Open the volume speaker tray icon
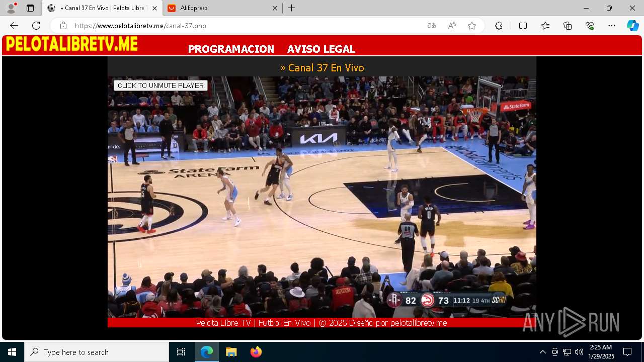The height and width of the screenshot is (362, 644). pos(579,352)
